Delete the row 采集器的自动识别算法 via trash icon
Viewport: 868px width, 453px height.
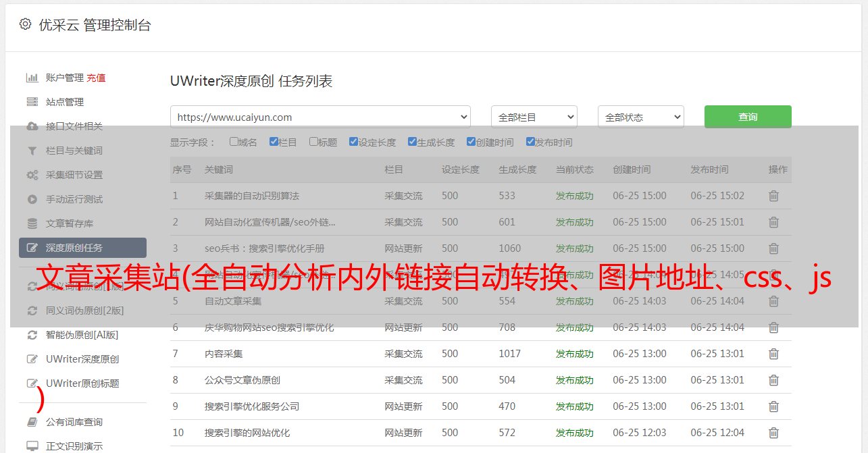[x=773, y=196]
